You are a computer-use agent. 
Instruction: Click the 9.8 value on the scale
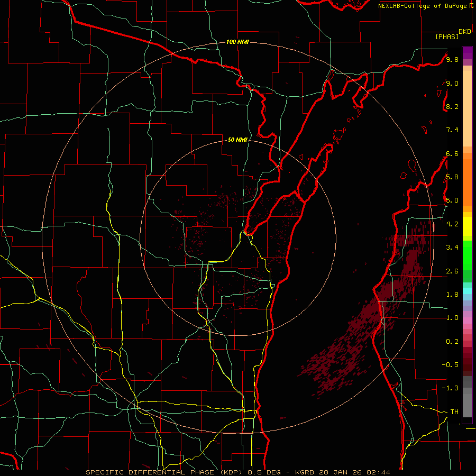[452, 59]
